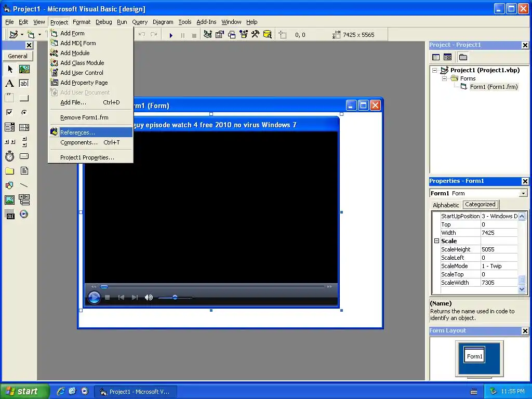Click the media player seek bar
This screenshot has height=399, width=532.
[212, 287]
